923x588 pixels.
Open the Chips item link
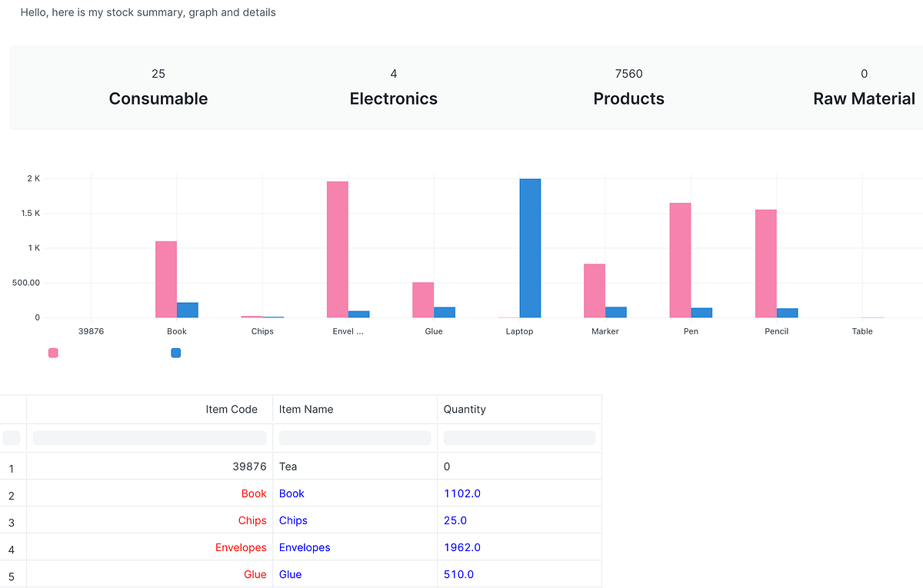(x=293, y=520)
